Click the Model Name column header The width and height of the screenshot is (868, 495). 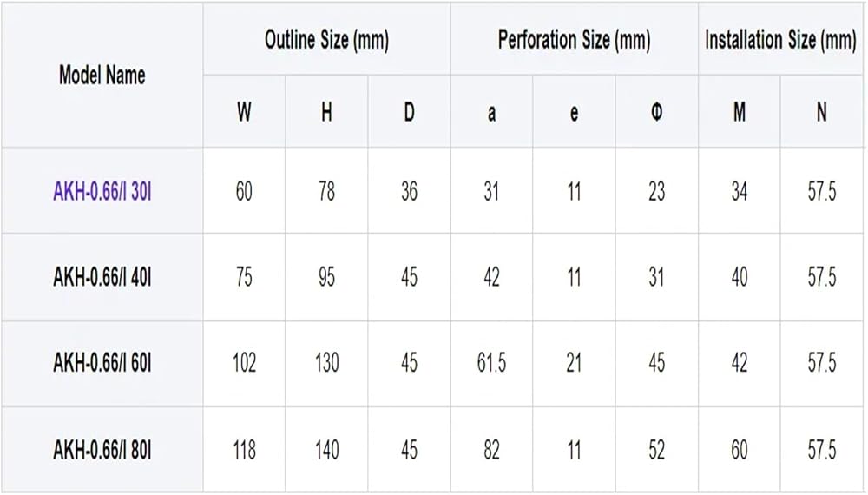[102, 76]
